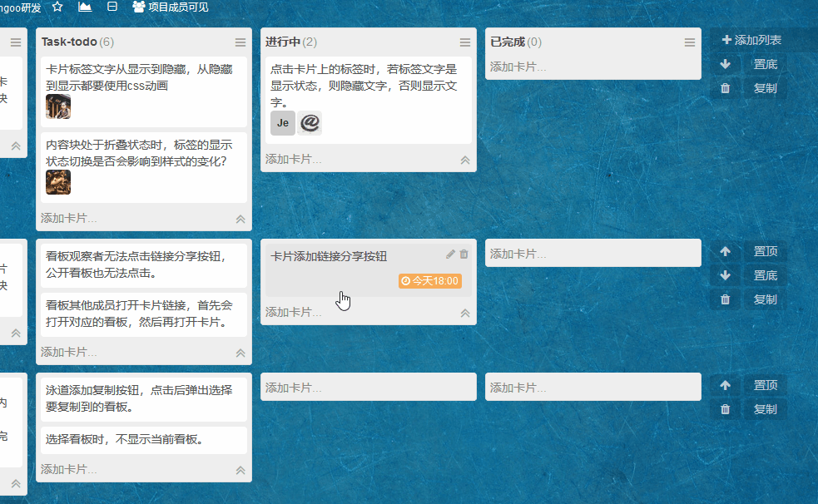The width and height of the screenshot is (818, 504).
Task: Open the 项目成员可见 visibility setting
Action: pos(170,7)
